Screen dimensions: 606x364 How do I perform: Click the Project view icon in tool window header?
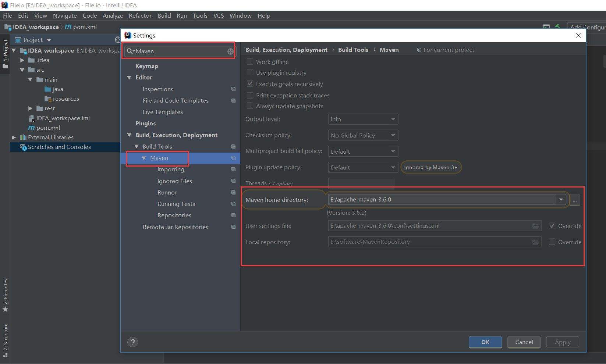pos(18,40)
